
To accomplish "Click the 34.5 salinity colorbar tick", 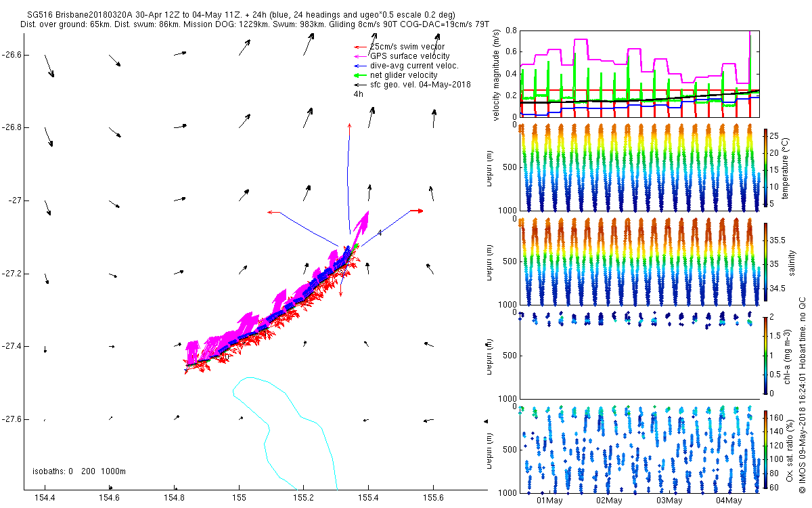I will pyautogui.click(x=779, y=289).
